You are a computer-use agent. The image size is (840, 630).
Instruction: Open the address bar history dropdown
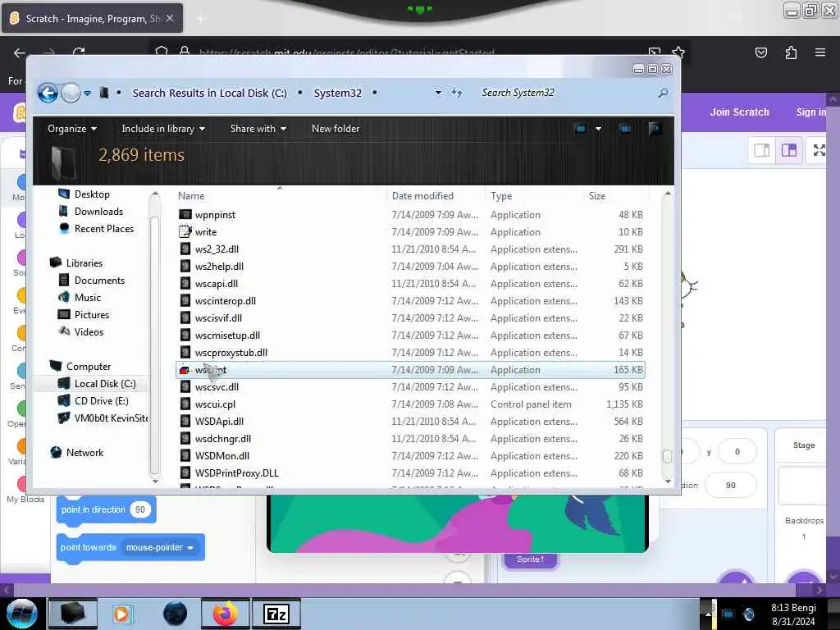coord(438,93)
